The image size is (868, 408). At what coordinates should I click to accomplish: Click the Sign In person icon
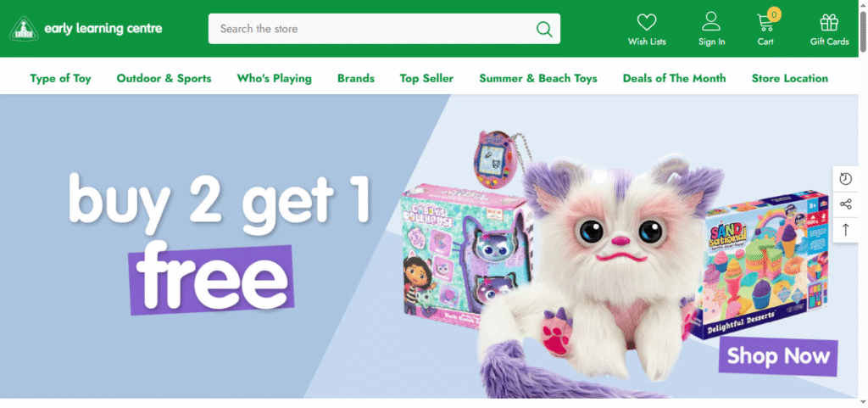tap(711, 21)
